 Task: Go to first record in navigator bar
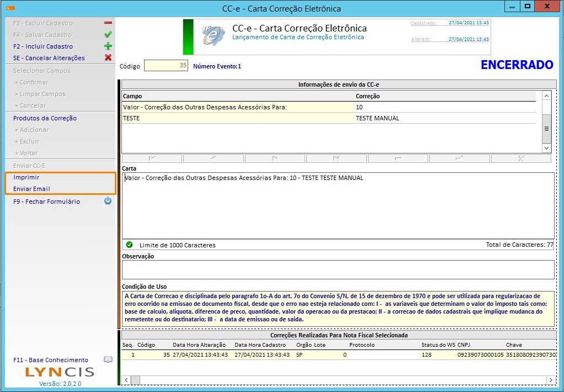152,158
